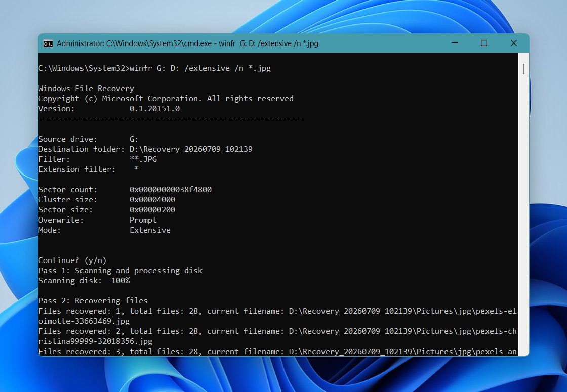Click the 'Scanning disk: 100%' line
567x392 pixels.
point(84,281)
